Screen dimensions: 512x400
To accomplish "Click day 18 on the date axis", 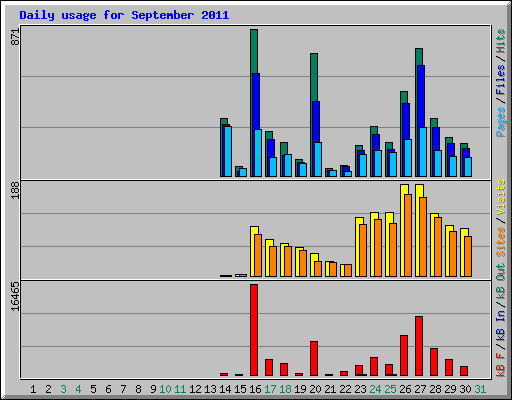I will 285,389.
